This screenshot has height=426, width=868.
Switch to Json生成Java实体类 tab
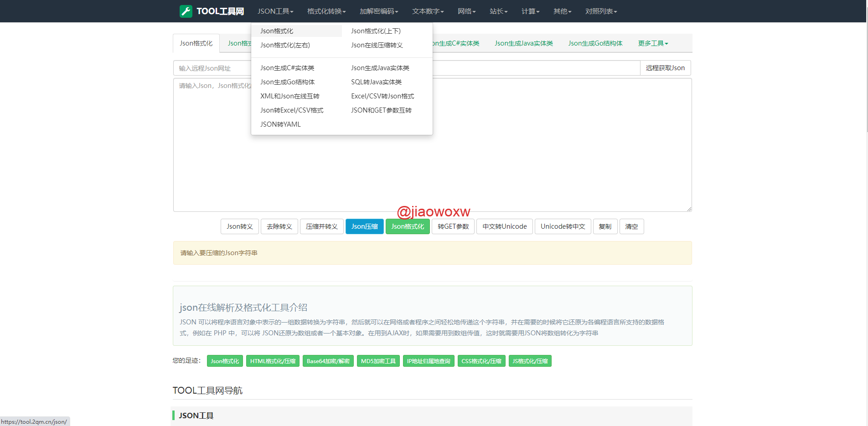coord(524,43)
